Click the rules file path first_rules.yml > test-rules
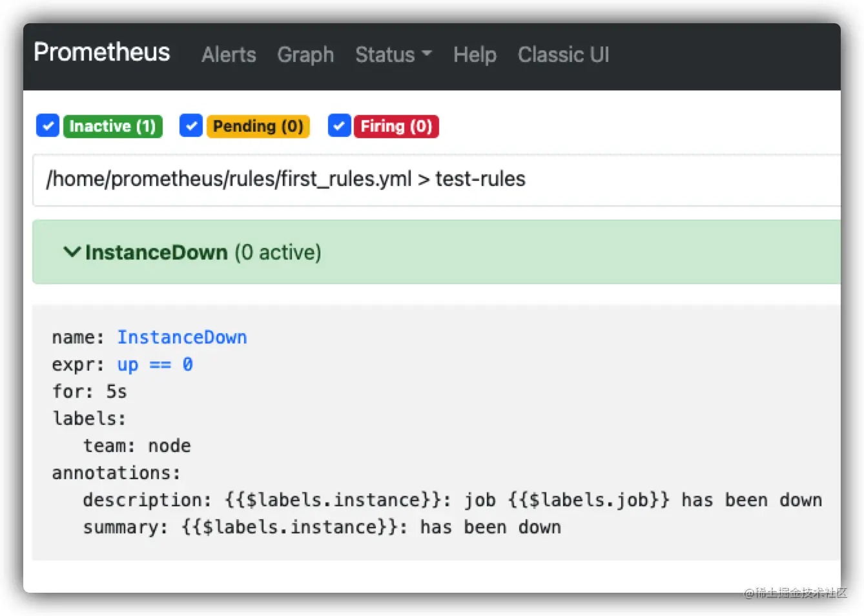This screenshot has width=864, height=616. pyautogui.click(x=285, y=179)
